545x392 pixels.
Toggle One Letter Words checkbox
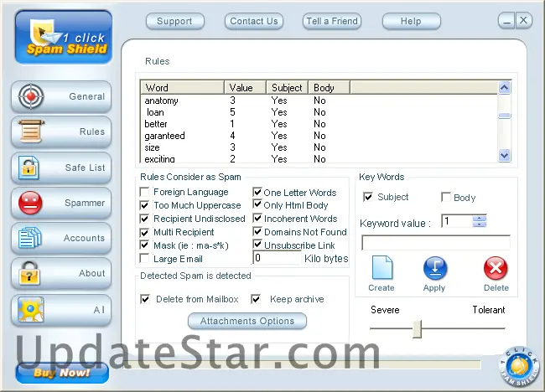click(257, 192)
